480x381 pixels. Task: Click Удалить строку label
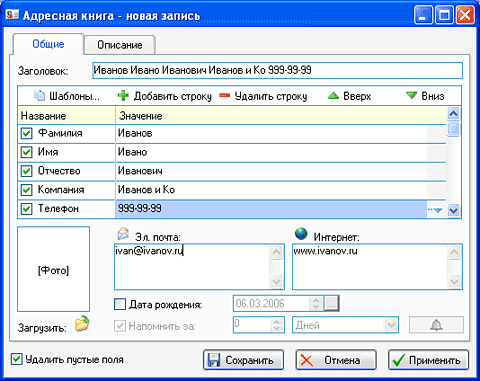(271, 96)
